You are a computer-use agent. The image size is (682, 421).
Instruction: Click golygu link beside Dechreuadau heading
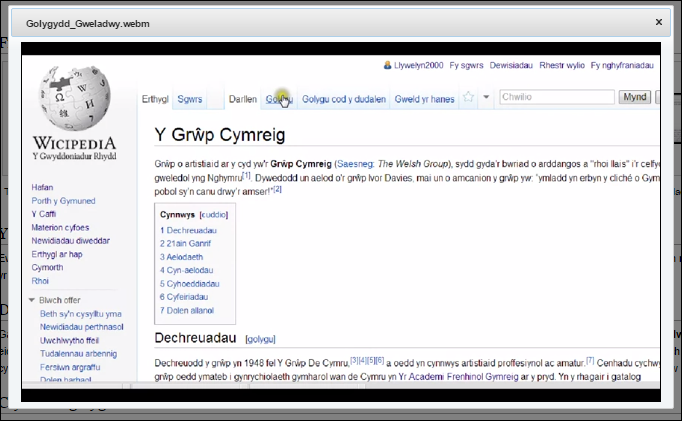pos(261,339)
